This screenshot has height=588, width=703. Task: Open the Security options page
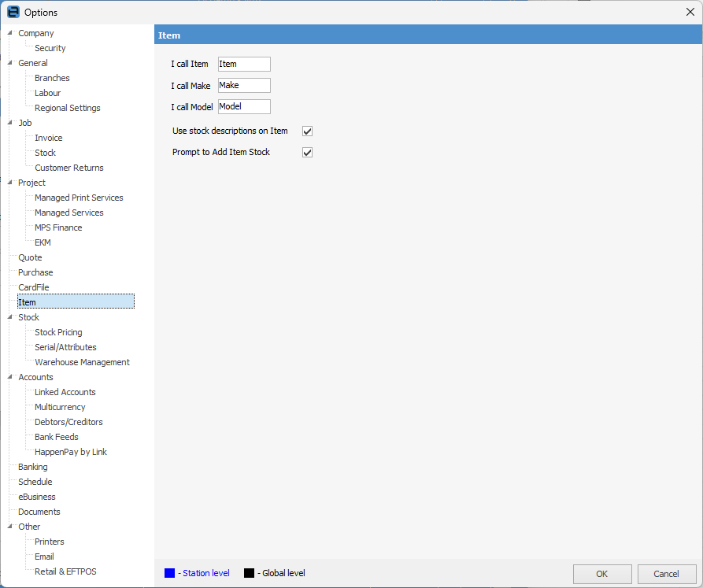50,48
